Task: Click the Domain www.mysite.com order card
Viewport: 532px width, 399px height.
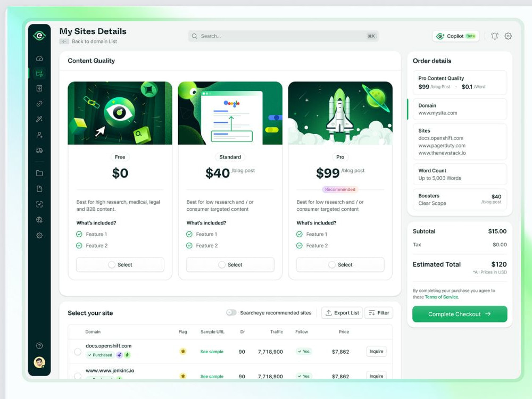Action: click(x=460, y=109)
